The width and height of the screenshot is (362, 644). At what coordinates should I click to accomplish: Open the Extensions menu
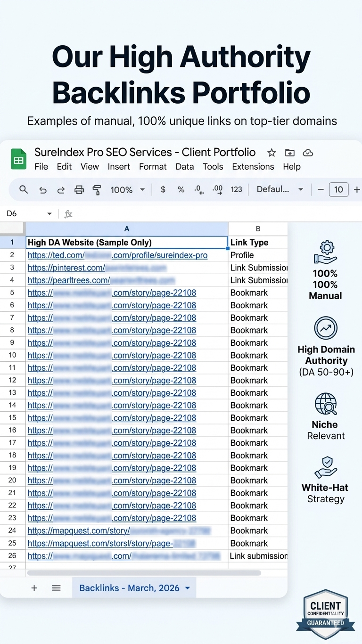coord(253,166)
